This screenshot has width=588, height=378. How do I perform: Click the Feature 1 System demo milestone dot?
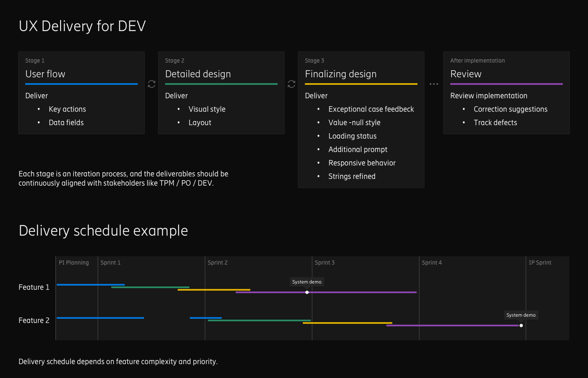tap(307, 292)
